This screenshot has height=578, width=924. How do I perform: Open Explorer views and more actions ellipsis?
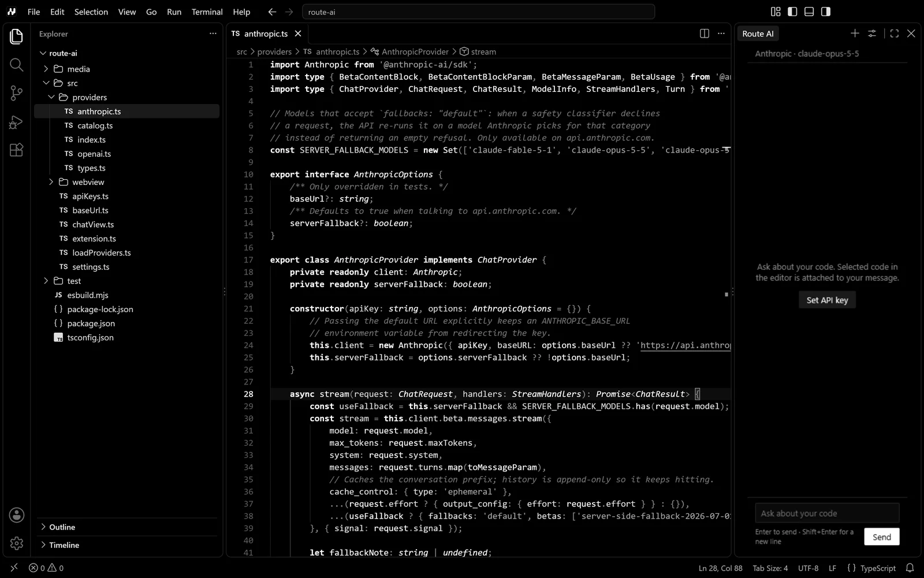click(213, 34)
